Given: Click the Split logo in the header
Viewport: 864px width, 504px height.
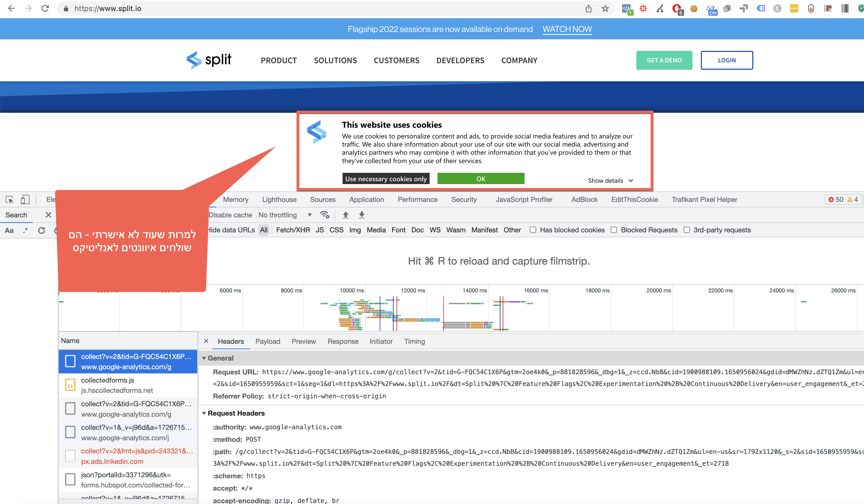Looking at the screenshot, I should 209,60.
